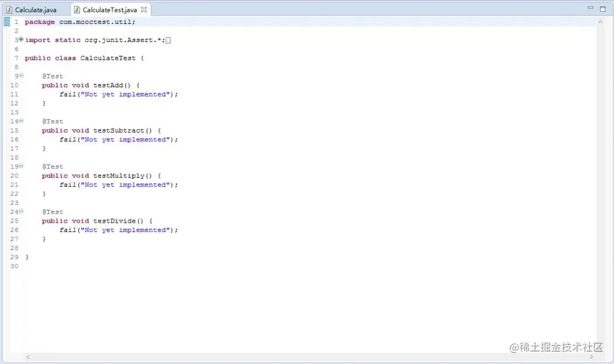This screenshot has height=364, width=614.
Task: Select the CalculateTest.java tab
Action: [x=110, y=10]
